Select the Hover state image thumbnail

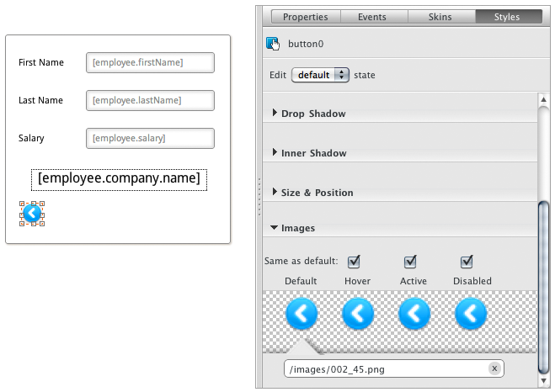tap(358, 314)
